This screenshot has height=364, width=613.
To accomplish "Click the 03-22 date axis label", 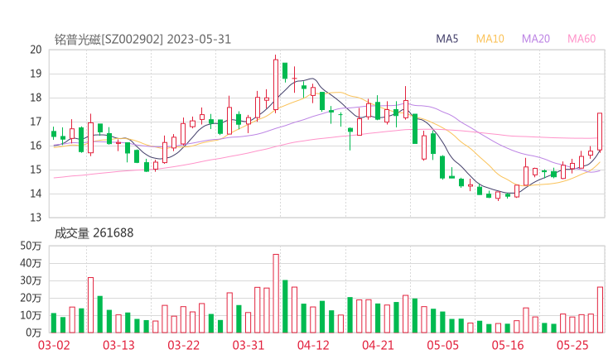I will coord(184,345).
